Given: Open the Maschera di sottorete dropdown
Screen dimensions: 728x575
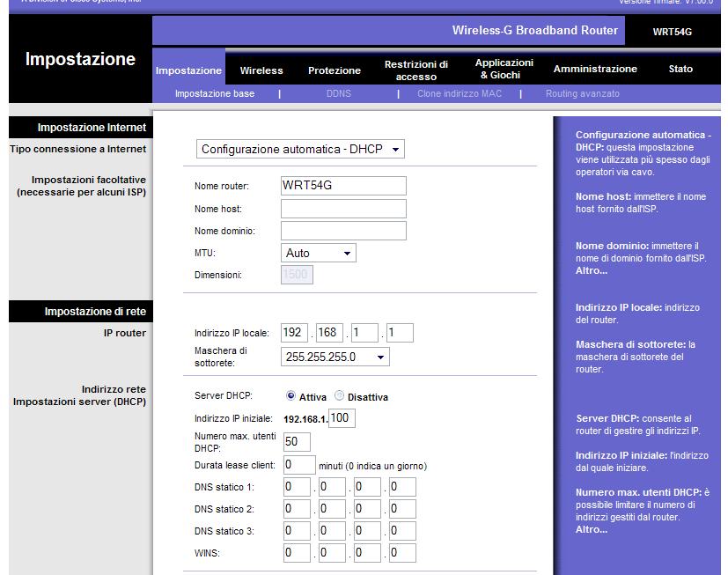Looking at the screenshot, I should 335,357.
